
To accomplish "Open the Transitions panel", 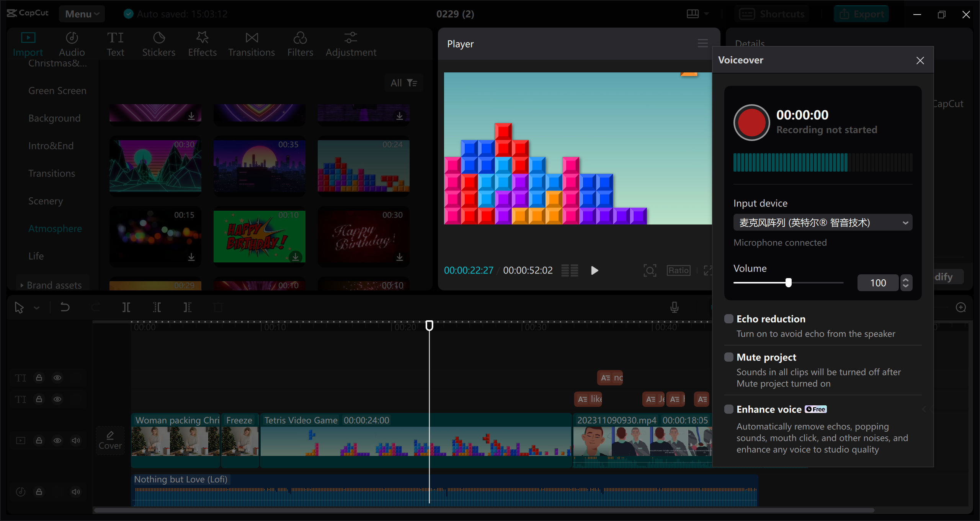I will point(251,43).
